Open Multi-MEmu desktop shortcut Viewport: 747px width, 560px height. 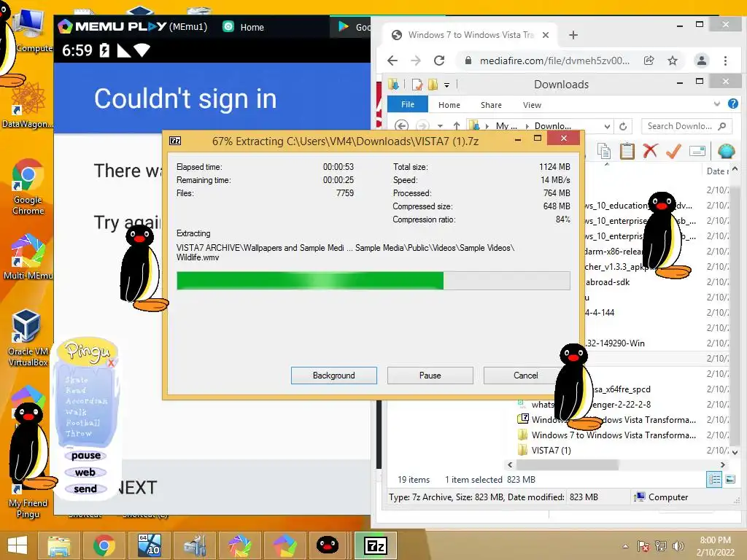[x=28, y=256]
